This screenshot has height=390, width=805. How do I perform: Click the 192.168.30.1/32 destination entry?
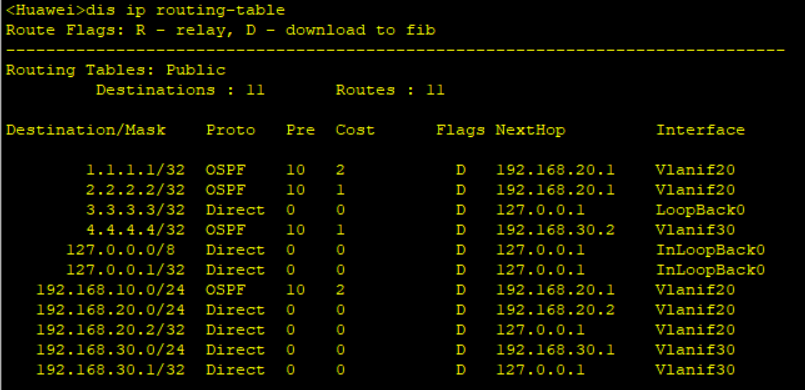pos(111,370)
